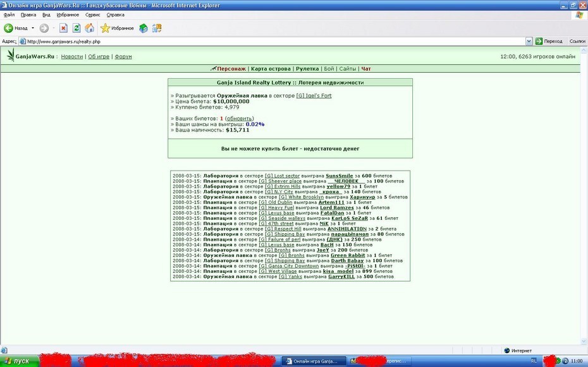The height and width of the screenshot is (367, 588).
Task: Open [G] White Brooklyn link
Action: (301, 197)
